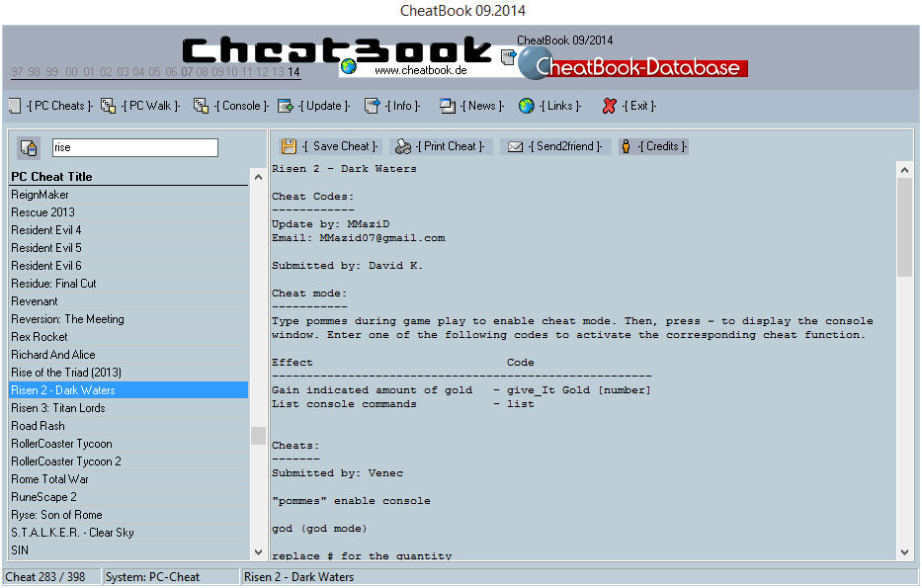Click the PC Cheats page icon
This screenshot has height=588, width=922.
15,106
